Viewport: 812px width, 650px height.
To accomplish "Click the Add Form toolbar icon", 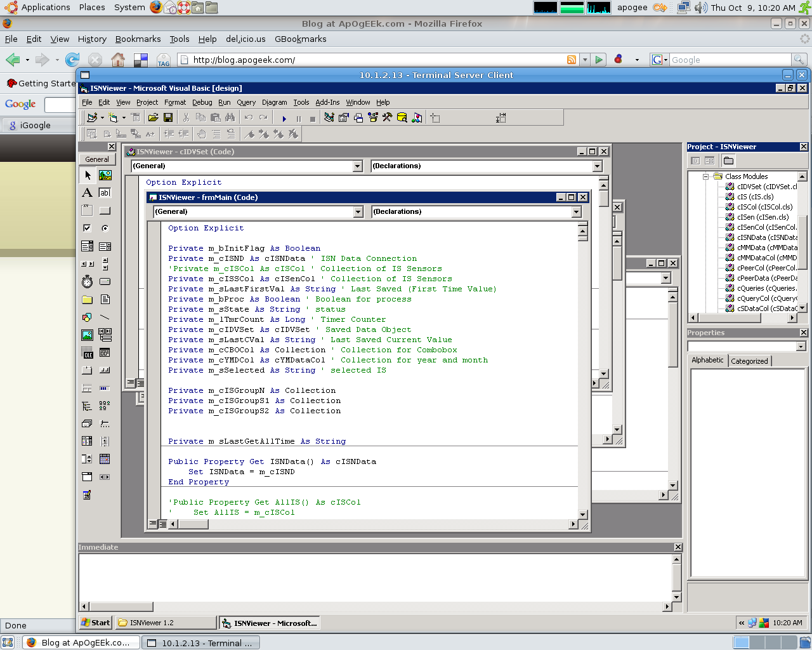I will tap(113, 117).
